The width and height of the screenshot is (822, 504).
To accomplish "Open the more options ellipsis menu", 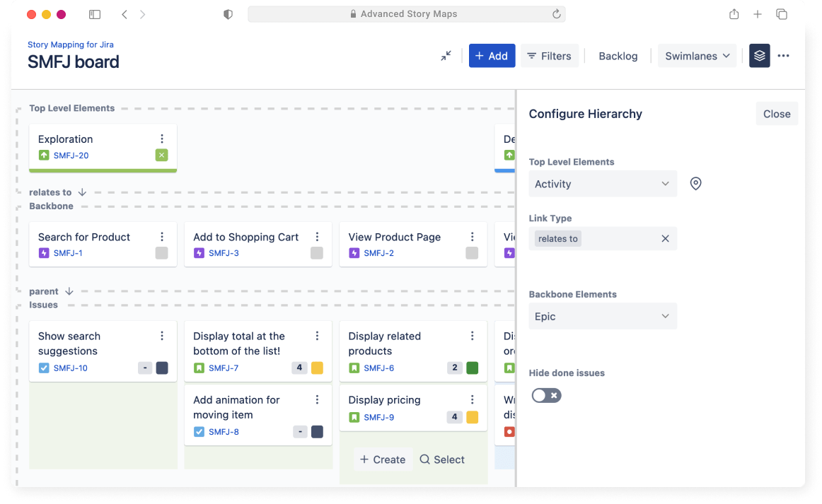I will click(784, 55).
